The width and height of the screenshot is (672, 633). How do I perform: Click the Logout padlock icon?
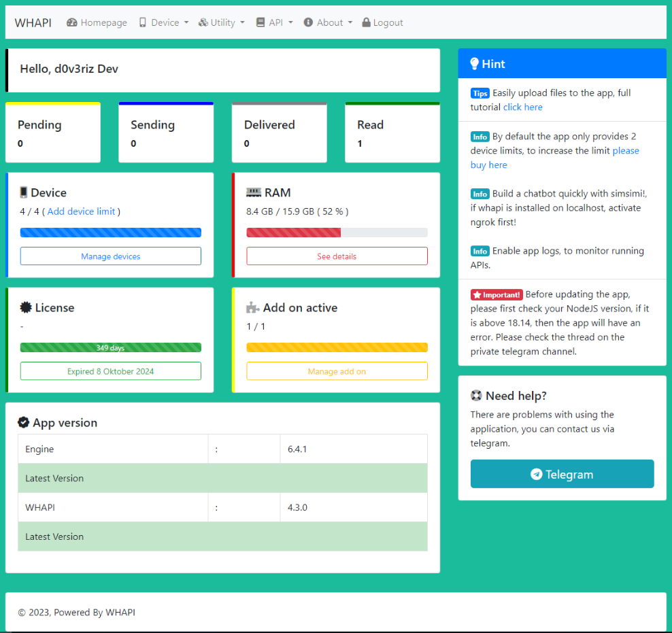tap(366, 22)
